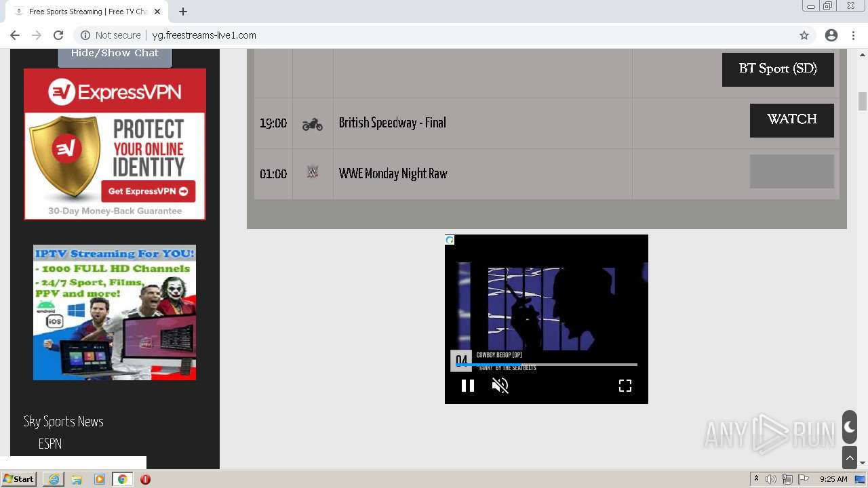Pause the video ad playback
The image size is (868, 488).
click(468, 386)
